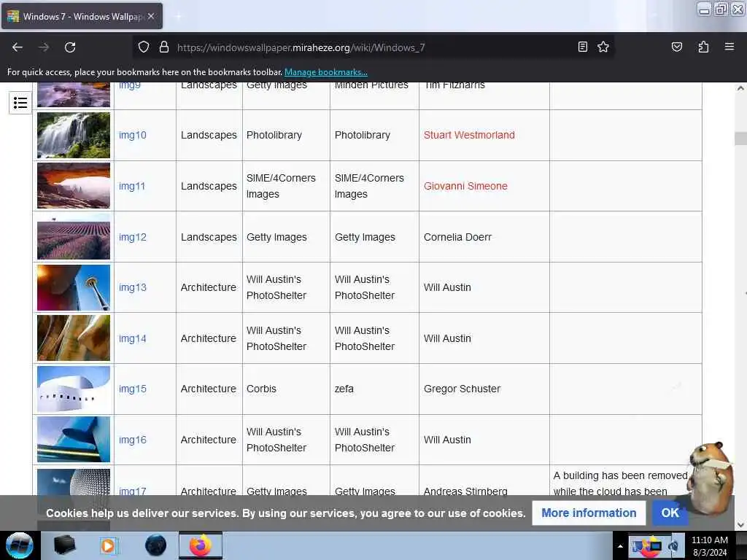747x560 pixels.
Task: Close the Windows 7 wallpaper tab
Action: tap(151, 16)
